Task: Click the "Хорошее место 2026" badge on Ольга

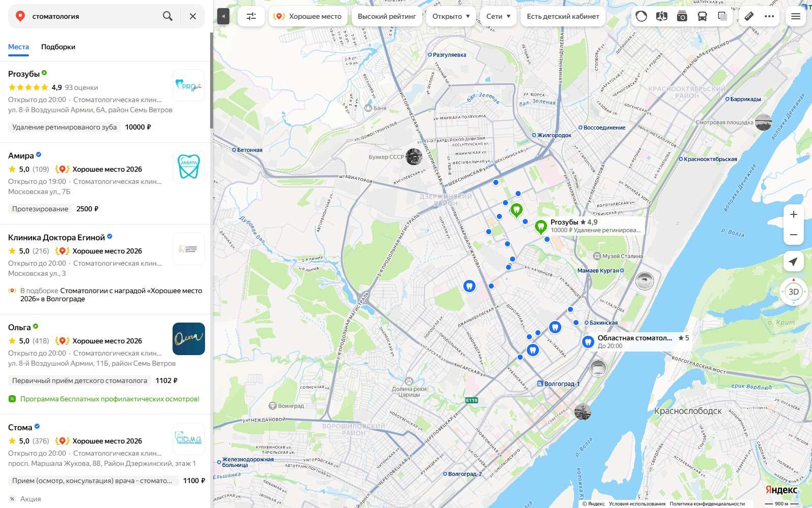Action: tap(98, 341)
